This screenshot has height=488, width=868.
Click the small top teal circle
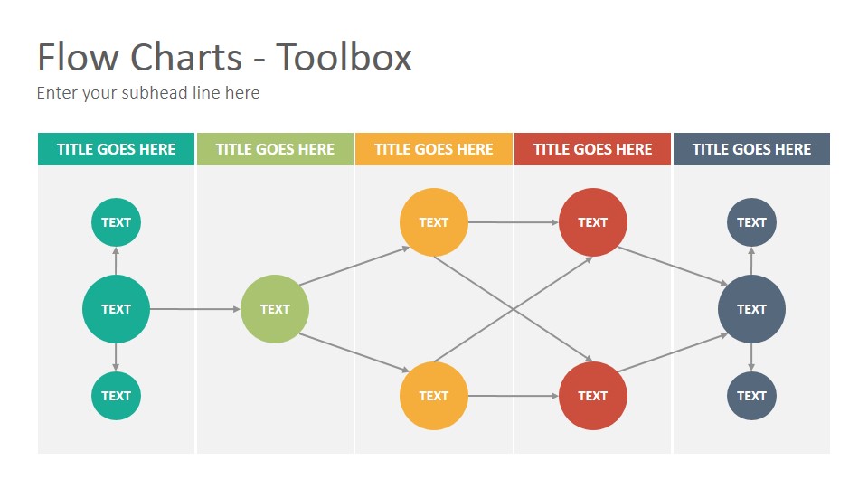(116, 222)
